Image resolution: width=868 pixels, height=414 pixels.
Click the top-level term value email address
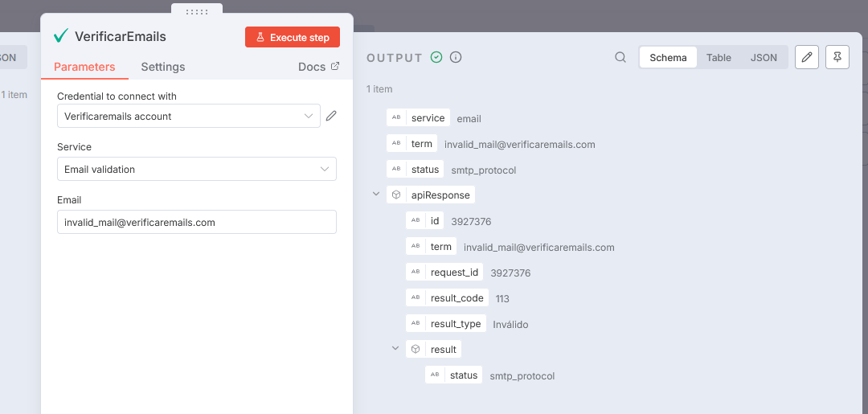pos(520,145)
